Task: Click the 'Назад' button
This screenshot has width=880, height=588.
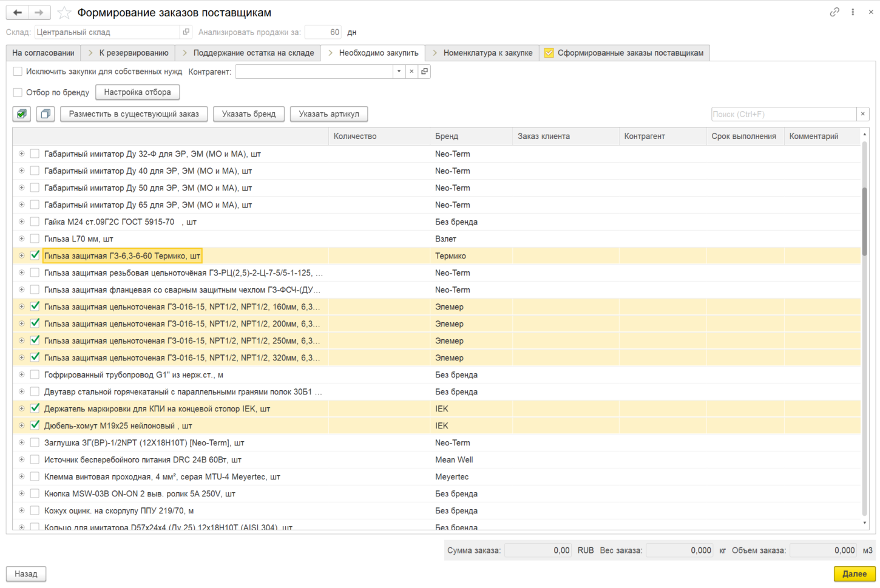Action: pyautogui.click(x=26, y=573)
